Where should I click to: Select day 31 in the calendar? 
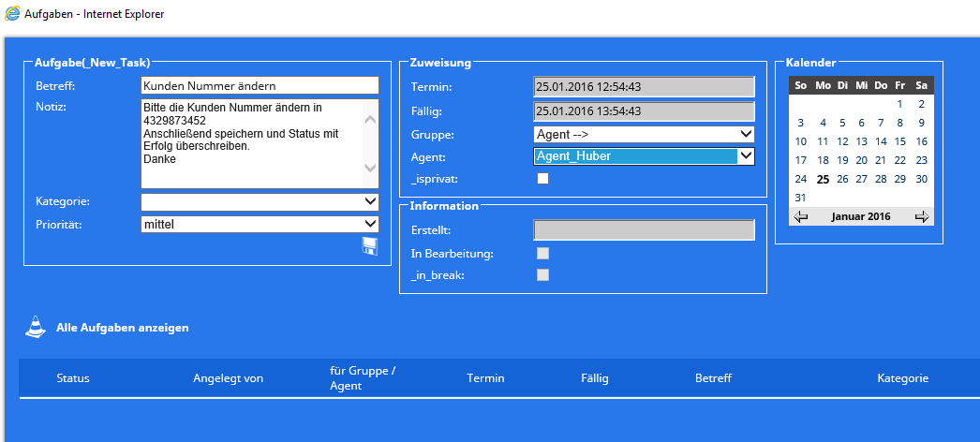click(x=800, y=198)
